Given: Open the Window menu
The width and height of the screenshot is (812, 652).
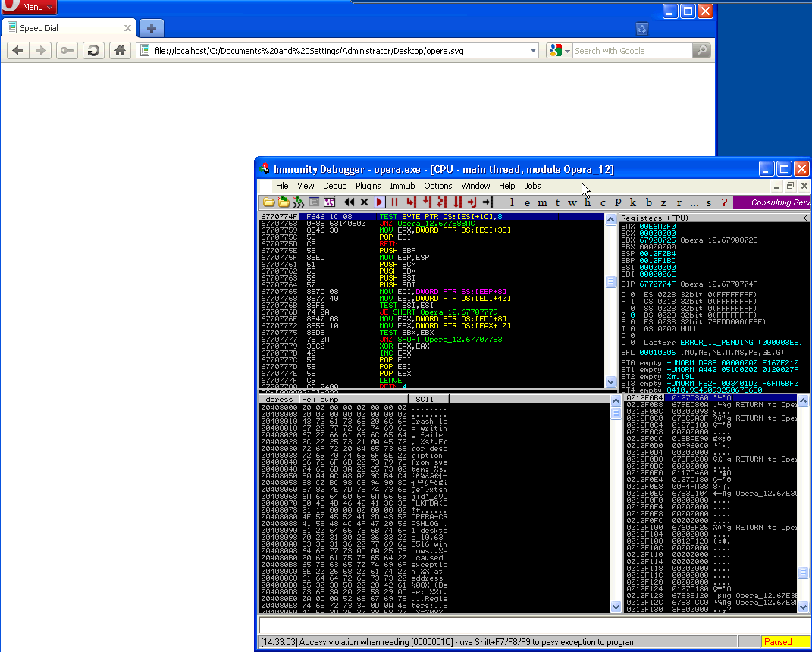Looking at the screenshot, I should [475, 186].
